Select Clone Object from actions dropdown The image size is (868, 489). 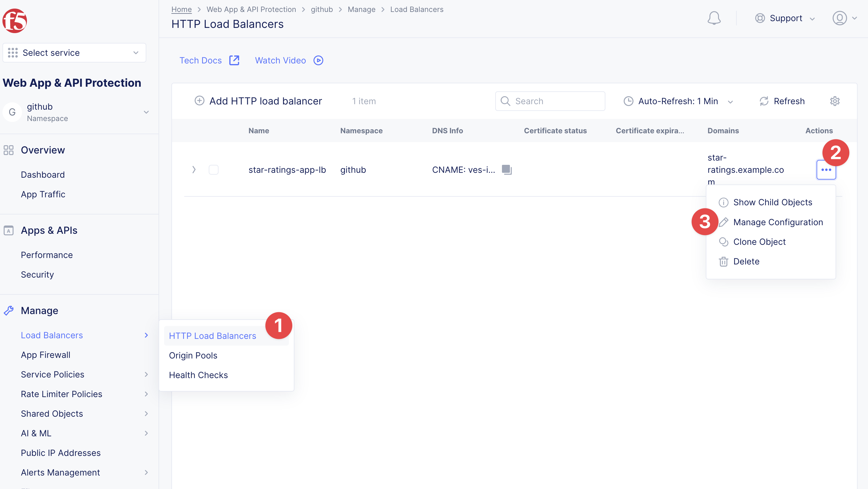tap(760, 241)
